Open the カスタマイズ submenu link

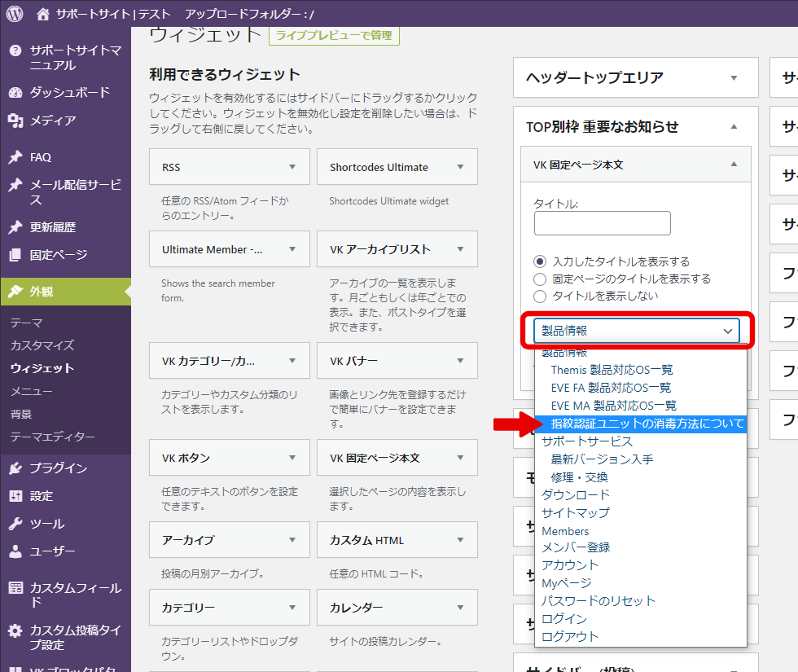(42, 345)
